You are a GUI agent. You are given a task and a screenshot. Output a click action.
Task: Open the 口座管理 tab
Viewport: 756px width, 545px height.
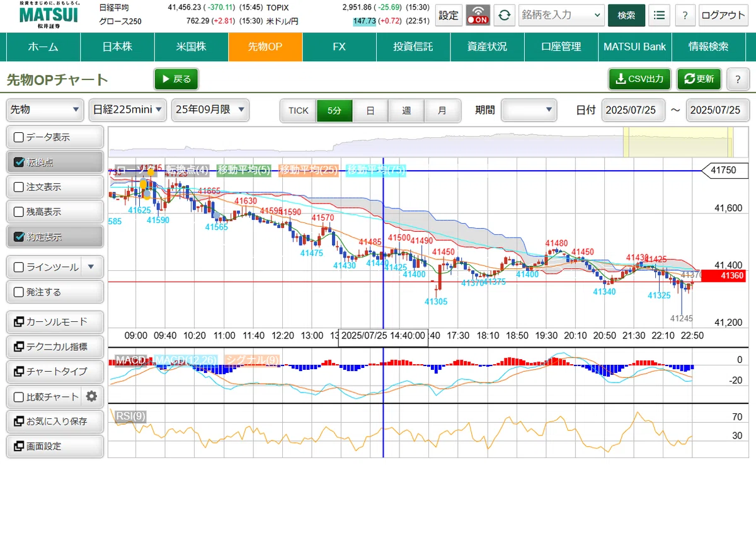click(x=561, y=47)
